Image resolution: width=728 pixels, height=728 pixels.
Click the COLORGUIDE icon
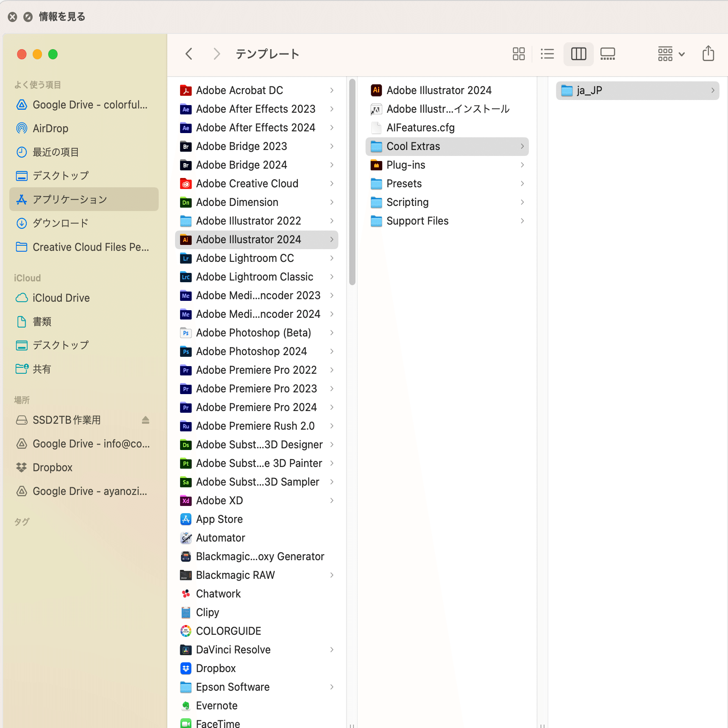point(186,631)
